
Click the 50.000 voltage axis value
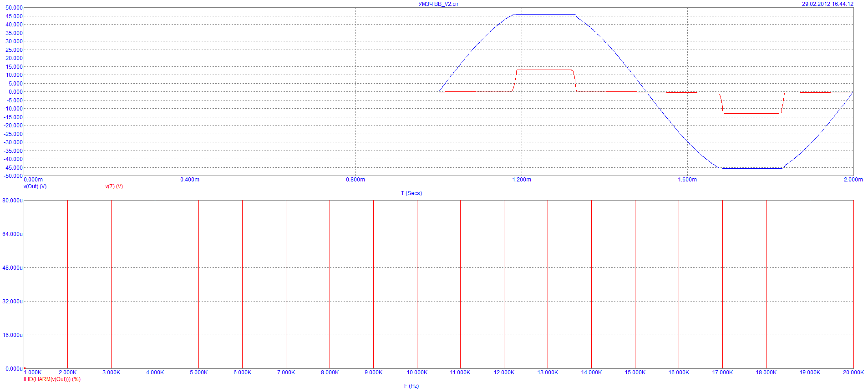pos(14,8)
